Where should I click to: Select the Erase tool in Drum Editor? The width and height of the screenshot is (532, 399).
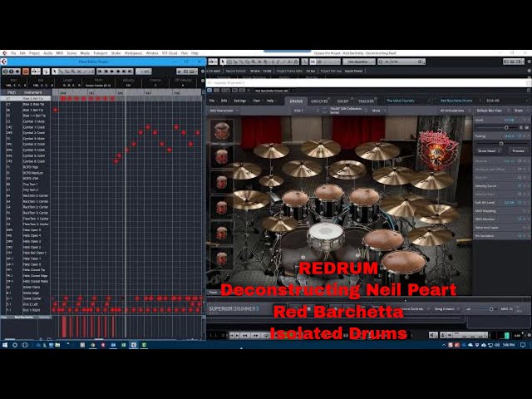pyautogui.click(x=66, y=71)
